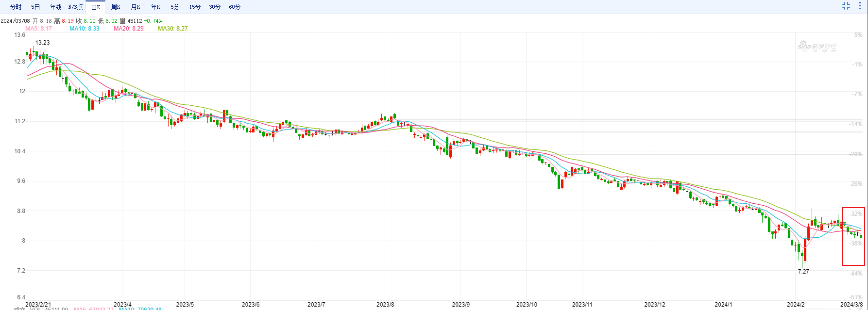Viewport: 868px width, 310px height.
Task: Open the three-dot more options menu
Action: 860,6
